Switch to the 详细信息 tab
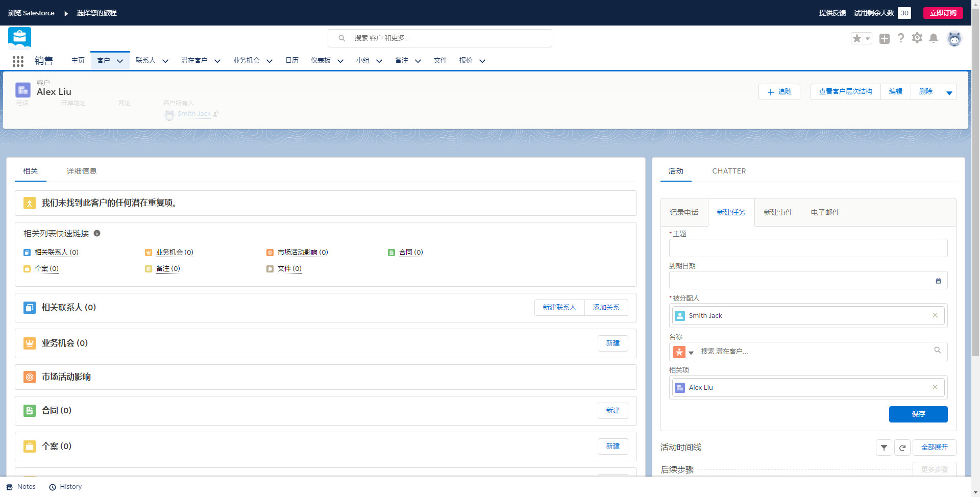Viewport: 980px width, 497px height. pyautogui.click(x=82, y=171)
